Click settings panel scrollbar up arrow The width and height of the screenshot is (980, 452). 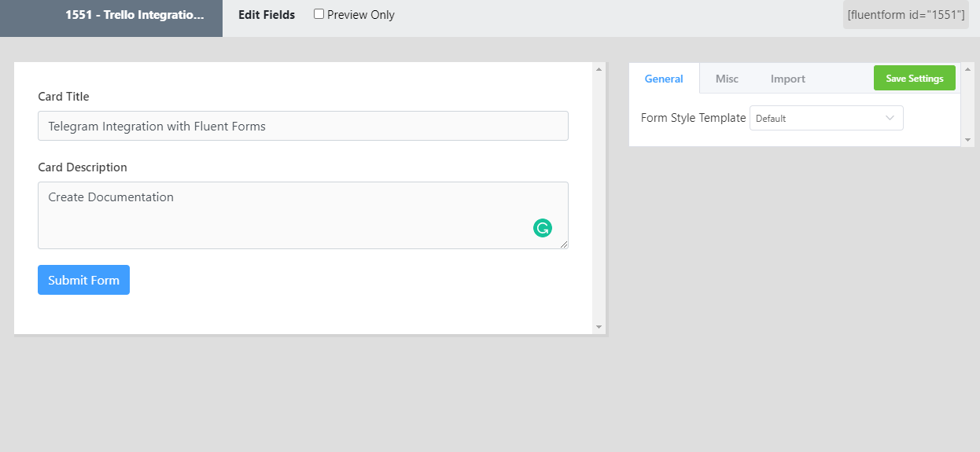point(967,69)
